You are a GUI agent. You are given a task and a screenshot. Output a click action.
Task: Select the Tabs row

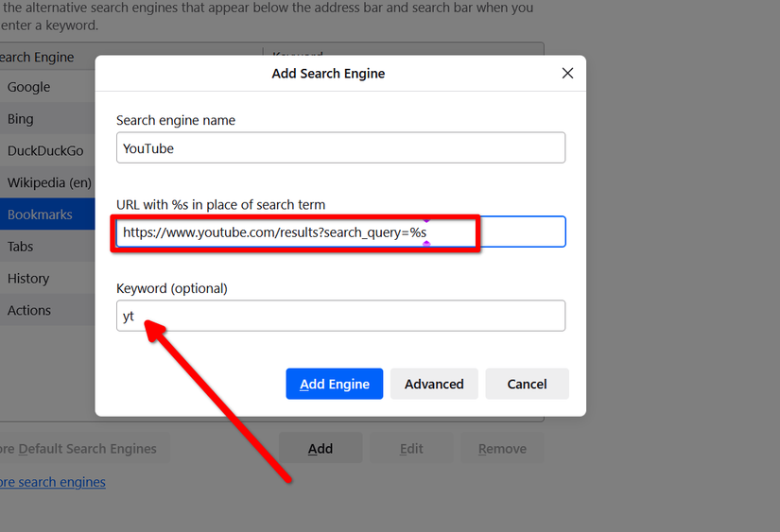click(x=47, y=246)
